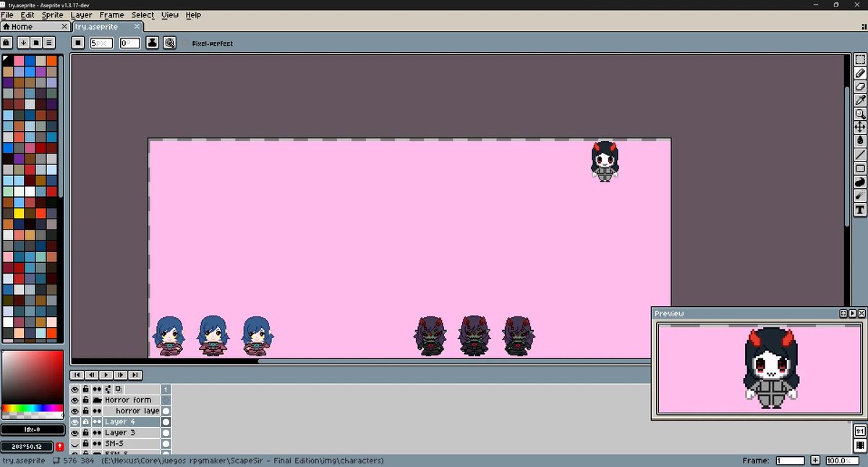Select the Pencil tool

coord(860,73)
